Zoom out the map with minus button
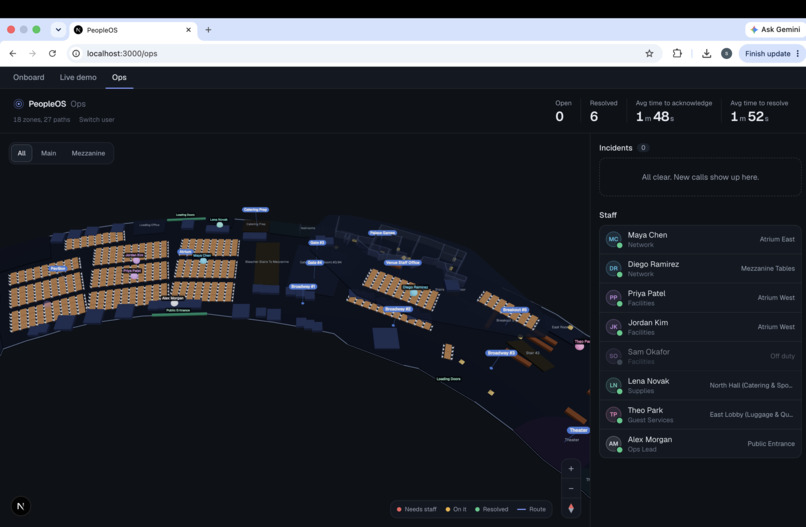 pyautogui.click(x=571, y=488)
